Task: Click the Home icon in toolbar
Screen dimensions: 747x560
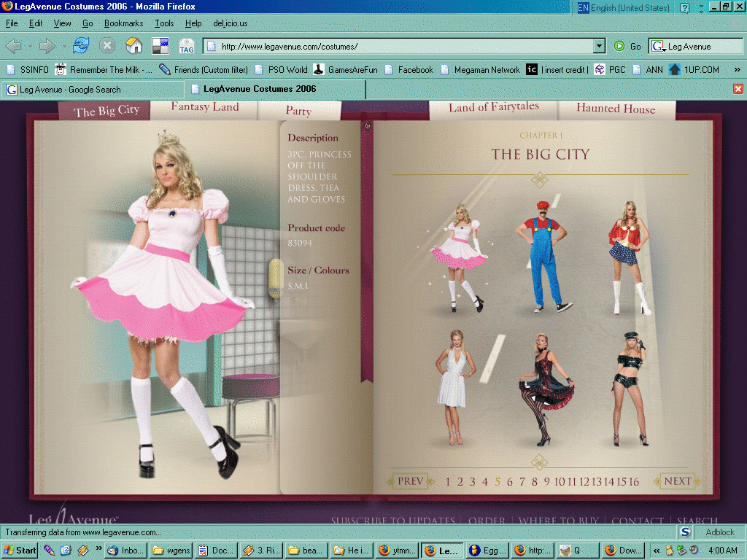Action: (134, 46)
